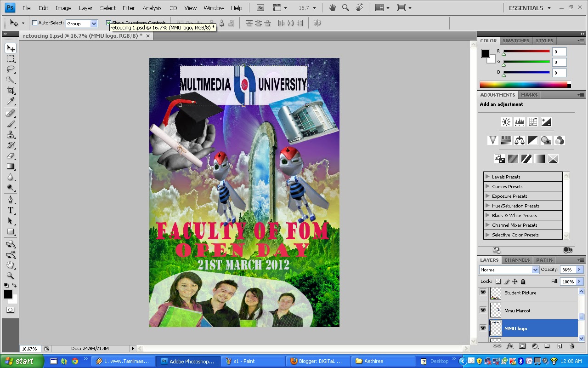This screenshot has height=368, width=588.
Task: Select the Eyedropper tool
Action: pos(11,101)
